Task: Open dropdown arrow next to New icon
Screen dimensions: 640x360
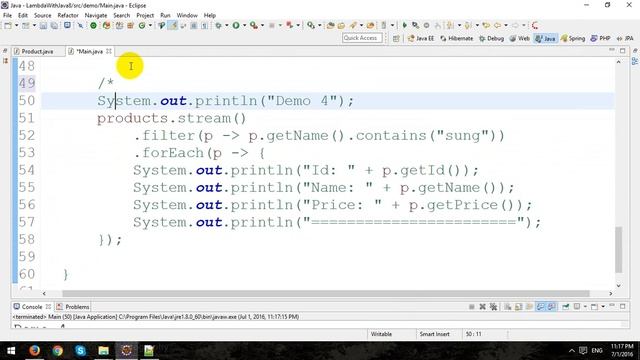Action: pos(16,25)
